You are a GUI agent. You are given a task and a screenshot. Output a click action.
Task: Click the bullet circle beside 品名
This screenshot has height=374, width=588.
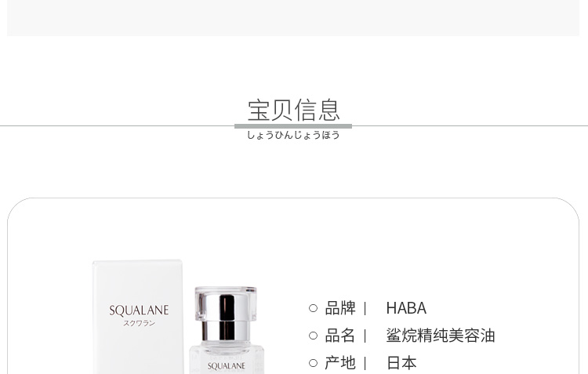pos(313,336)
